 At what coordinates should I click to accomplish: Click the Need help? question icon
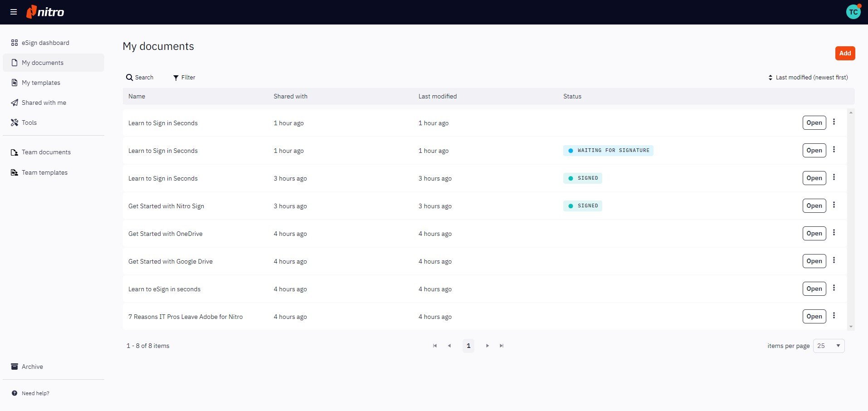click(15, 393)
